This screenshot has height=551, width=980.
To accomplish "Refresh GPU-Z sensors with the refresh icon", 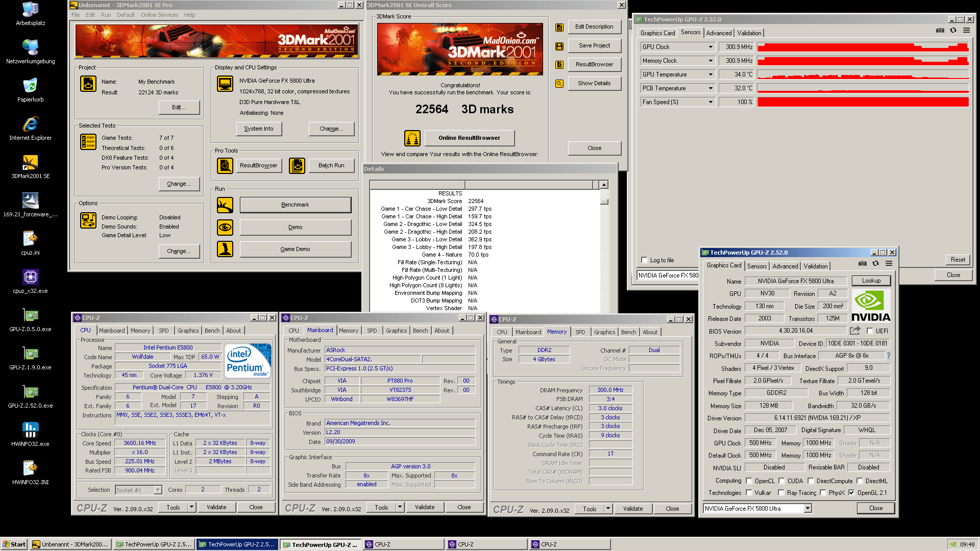I will point(953,31).
